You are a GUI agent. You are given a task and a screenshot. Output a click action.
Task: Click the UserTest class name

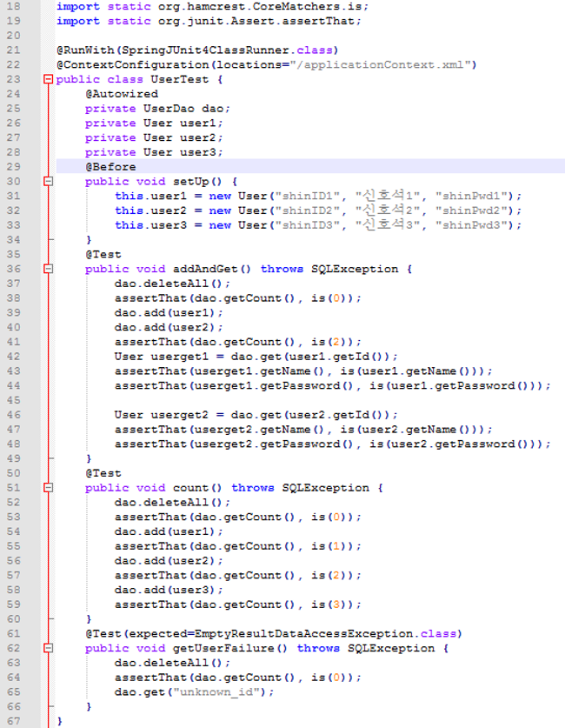coord(180,79)
